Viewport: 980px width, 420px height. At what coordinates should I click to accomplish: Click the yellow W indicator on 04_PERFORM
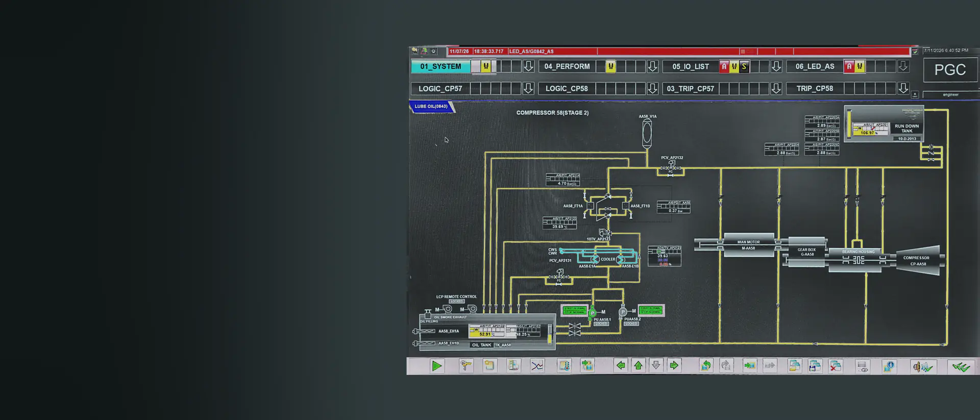click(610, 66)
